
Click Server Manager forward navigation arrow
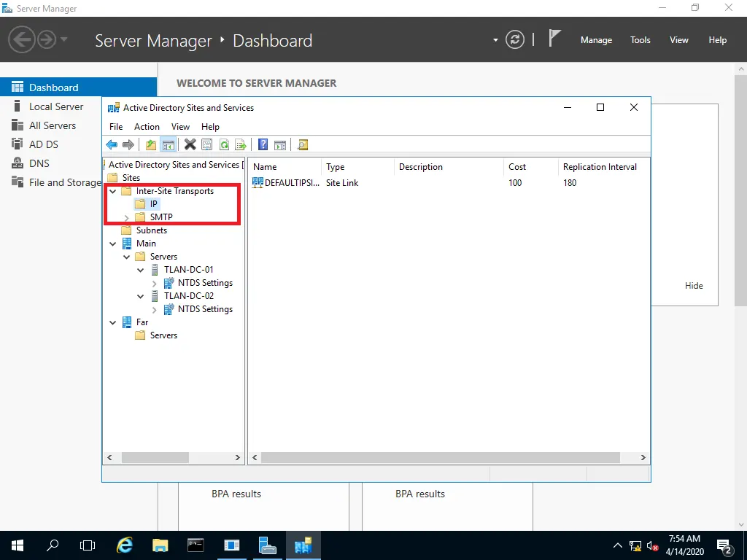pyautogui.click(x=47, y=39)
